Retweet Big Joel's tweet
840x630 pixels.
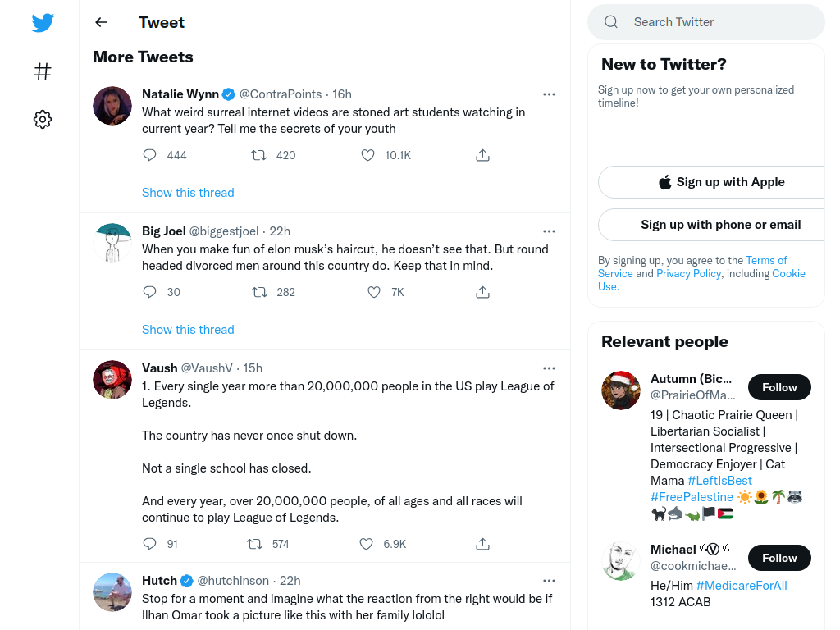pos(259,293)
